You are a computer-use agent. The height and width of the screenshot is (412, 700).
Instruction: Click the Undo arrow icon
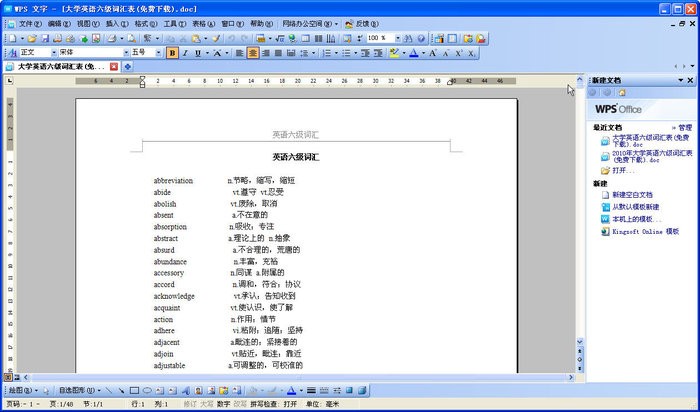[231, 39]
